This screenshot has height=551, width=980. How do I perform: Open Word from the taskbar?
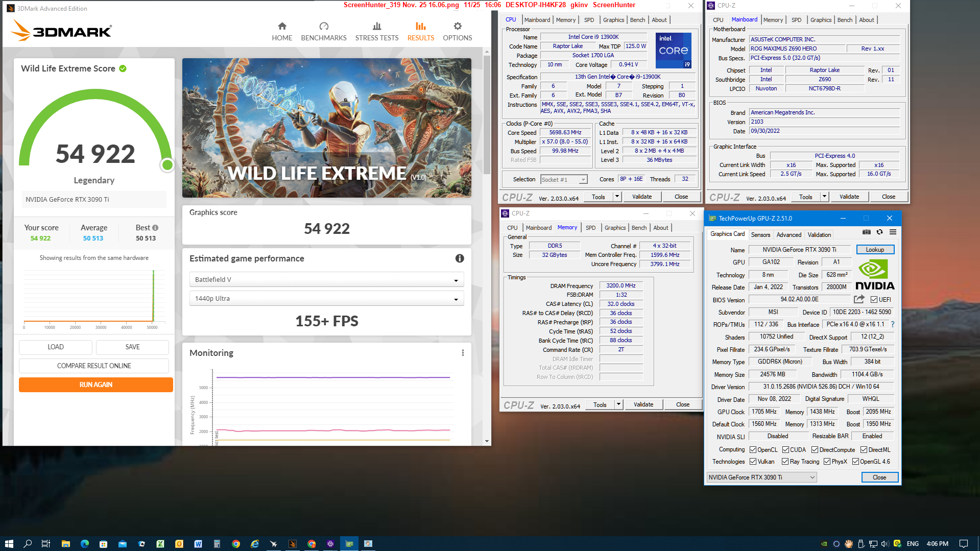198,544
